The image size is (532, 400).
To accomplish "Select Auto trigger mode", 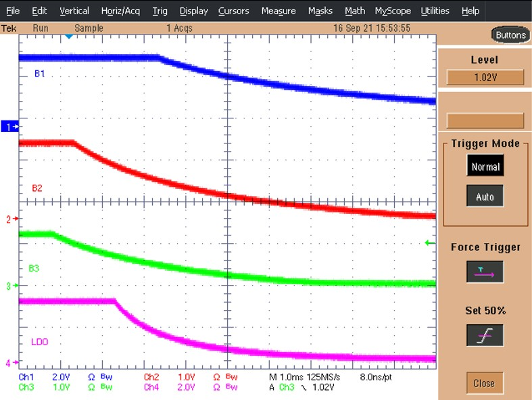I will tap(485, 197).
